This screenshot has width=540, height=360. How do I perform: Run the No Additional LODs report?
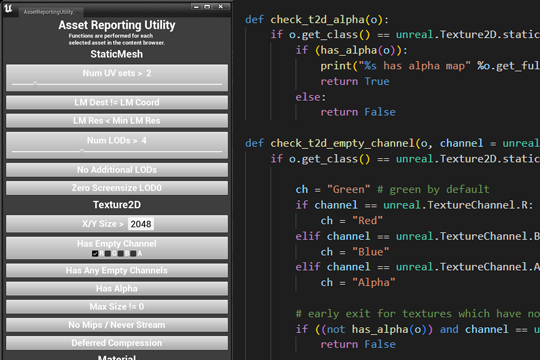click(x=117, y=170)
